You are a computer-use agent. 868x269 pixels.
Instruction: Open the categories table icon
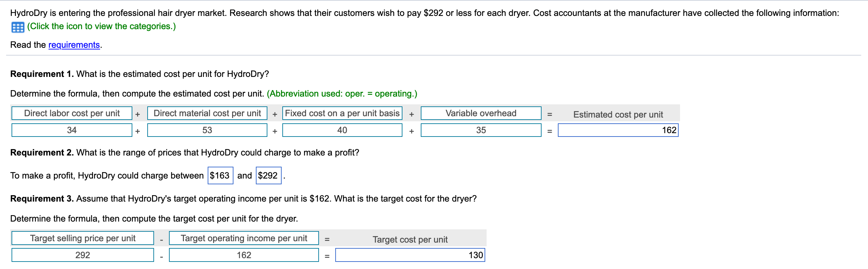pos(18,27)
